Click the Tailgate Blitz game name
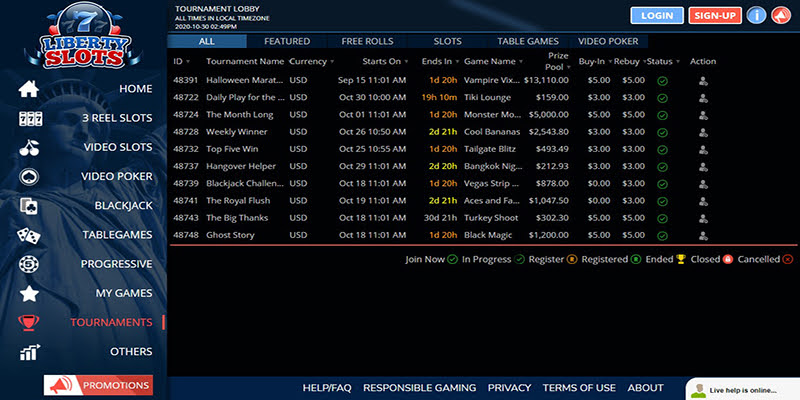 point(490,149)
